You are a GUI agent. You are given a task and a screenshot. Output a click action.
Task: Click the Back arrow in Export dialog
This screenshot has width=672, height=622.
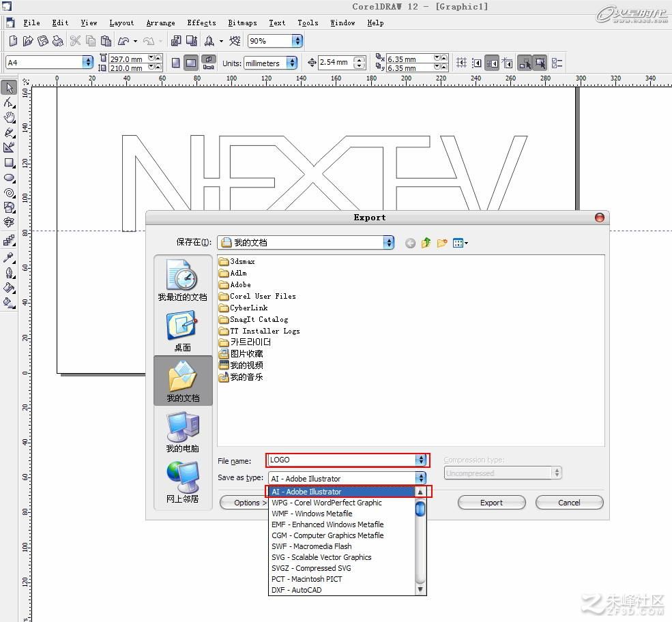(410, 243)
